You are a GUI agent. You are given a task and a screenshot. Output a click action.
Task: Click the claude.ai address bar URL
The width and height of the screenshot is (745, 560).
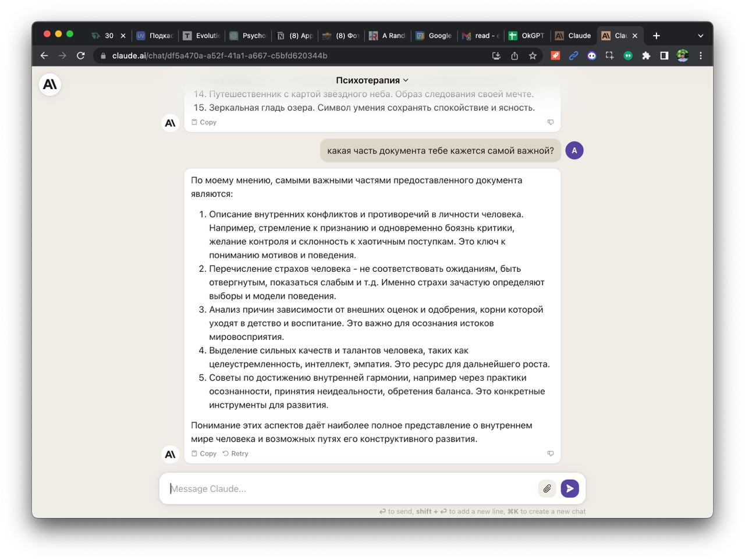coord(220,56)
